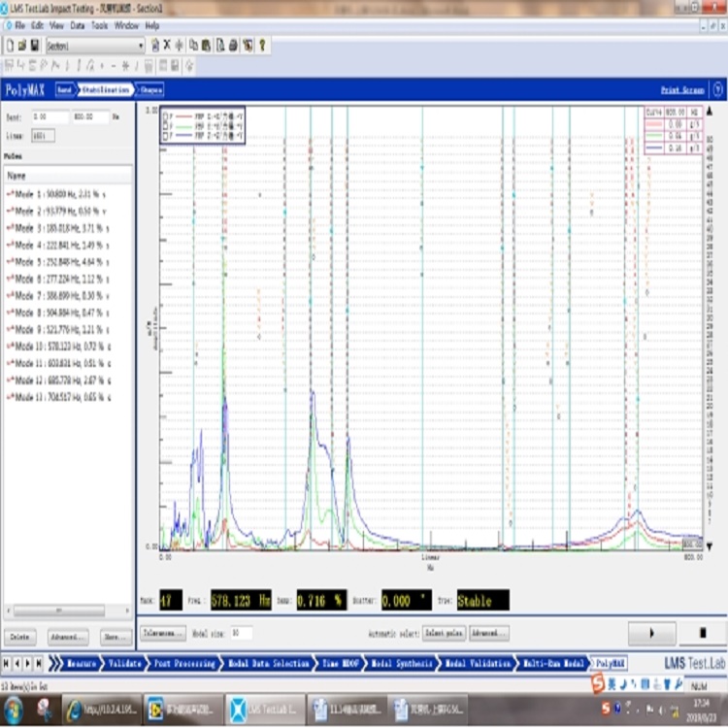
Task: Click the upper Band frequency field
Action: coord(90,117)
